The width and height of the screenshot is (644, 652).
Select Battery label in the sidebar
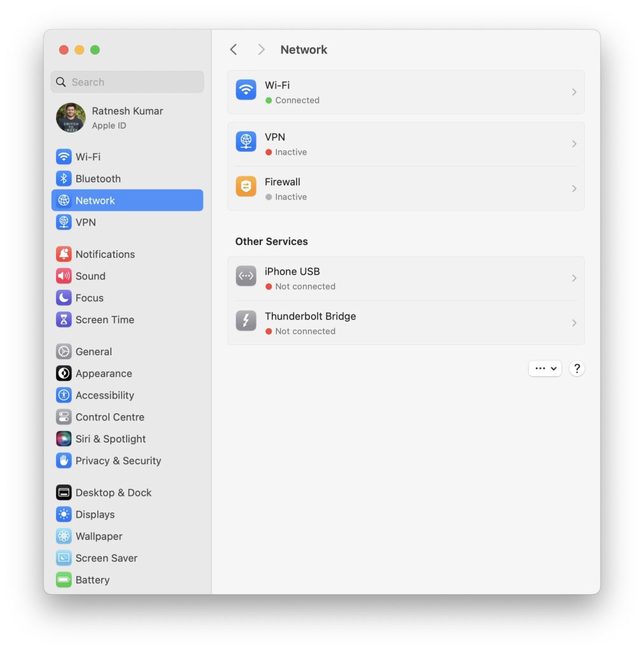[x=93, y=580]
